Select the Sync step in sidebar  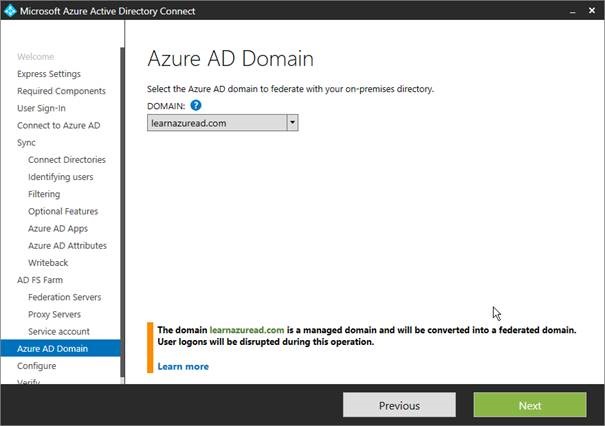(26, 142)
